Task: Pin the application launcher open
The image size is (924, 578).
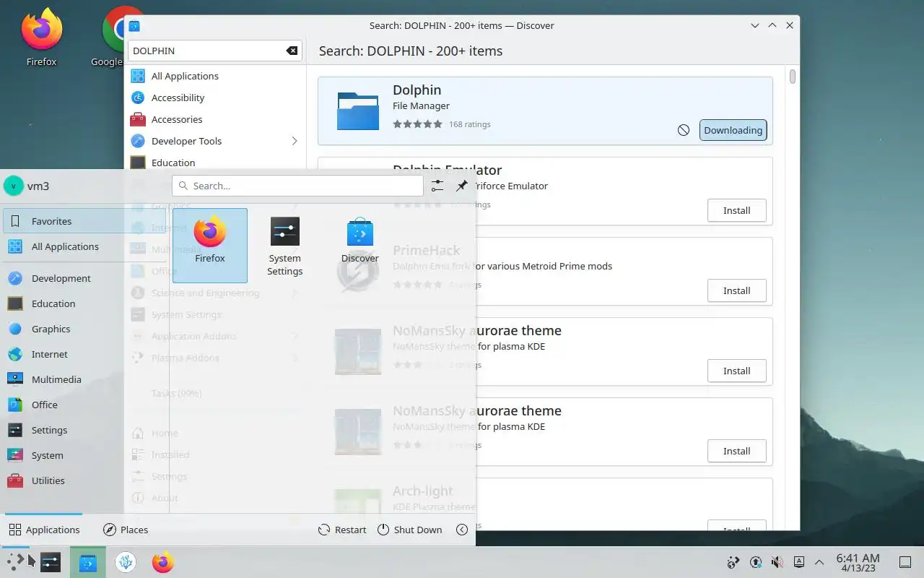Action: (x=462, y=186)
